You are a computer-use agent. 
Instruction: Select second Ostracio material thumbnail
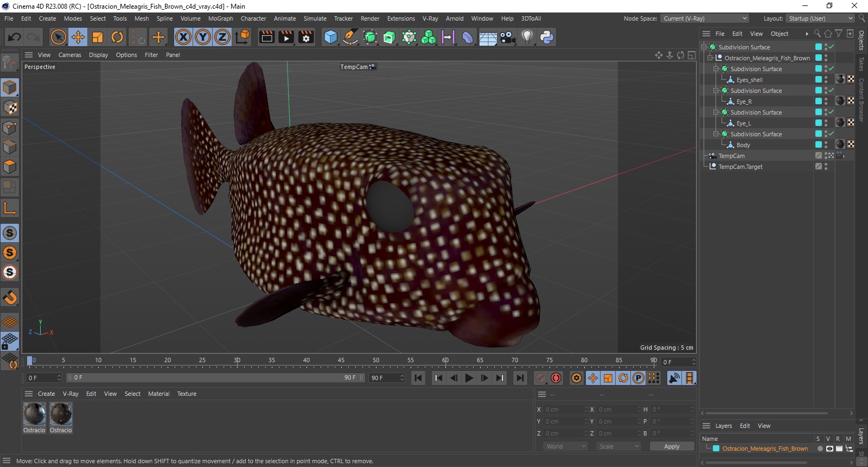(x=61, y=414)
